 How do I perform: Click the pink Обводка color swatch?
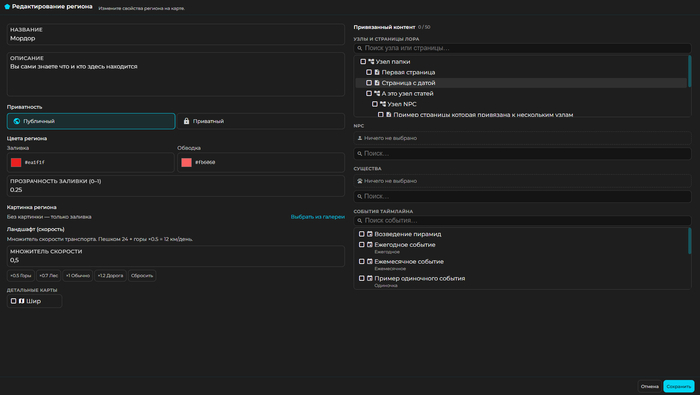coord(187,162)
